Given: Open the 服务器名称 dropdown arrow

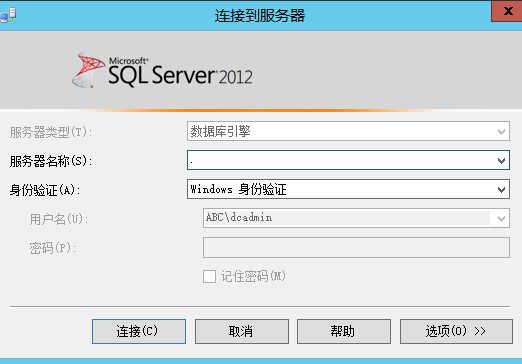Looking at the screenshot, I should click(x=501, y=161).
